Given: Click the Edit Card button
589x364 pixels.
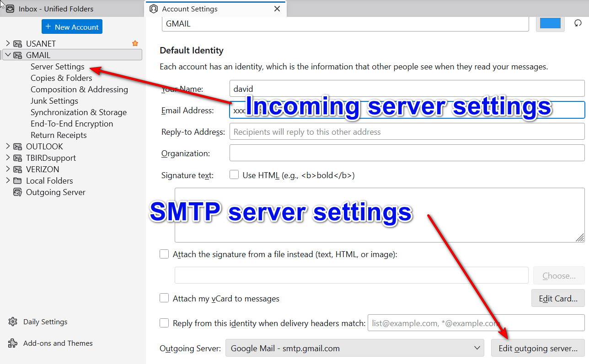Looking at the screenshot, I should 558,298.
